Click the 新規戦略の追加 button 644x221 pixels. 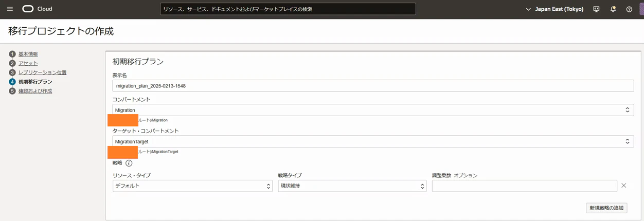pos(606,208)
